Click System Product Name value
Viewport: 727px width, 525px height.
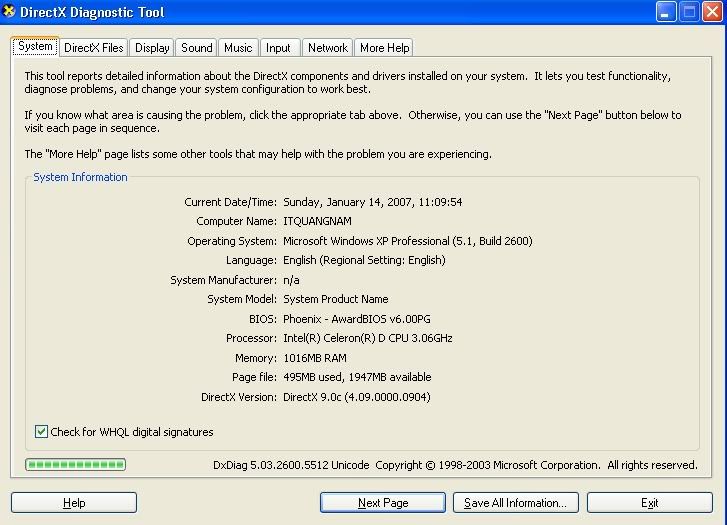coord(336,299)
